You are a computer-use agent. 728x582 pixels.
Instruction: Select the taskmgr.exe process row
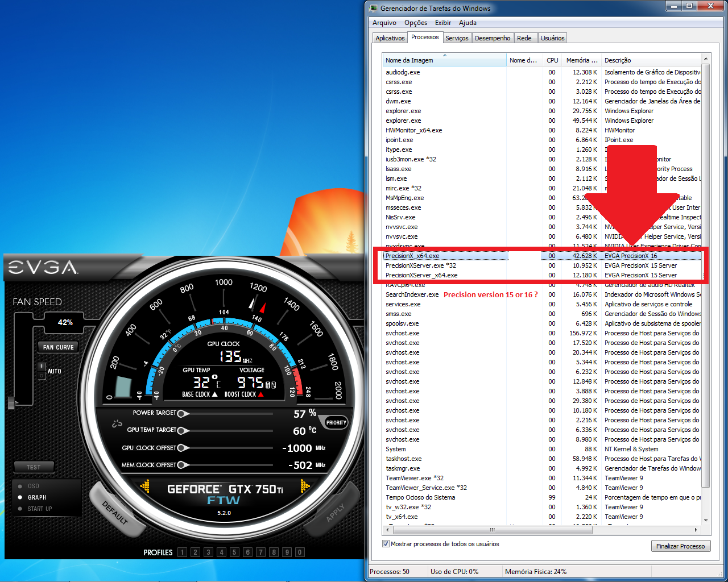click(x=541, y=468)
